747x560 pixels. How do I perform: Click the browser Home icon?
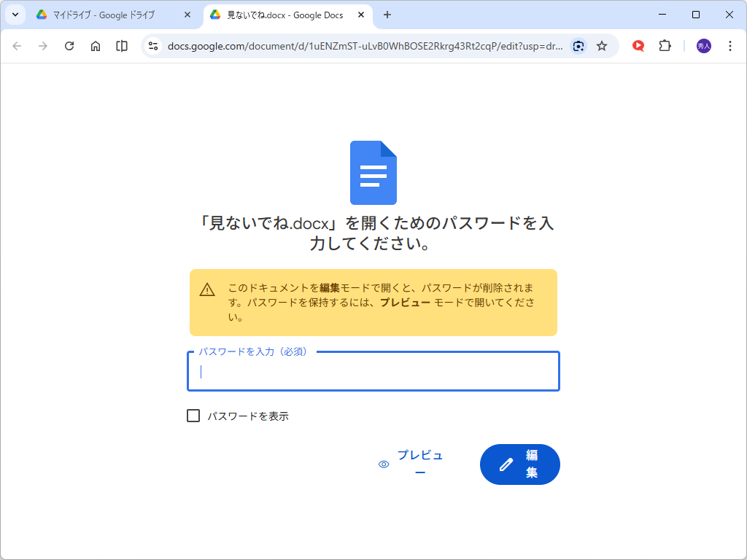pyautogui.click(x=96, y=45)
